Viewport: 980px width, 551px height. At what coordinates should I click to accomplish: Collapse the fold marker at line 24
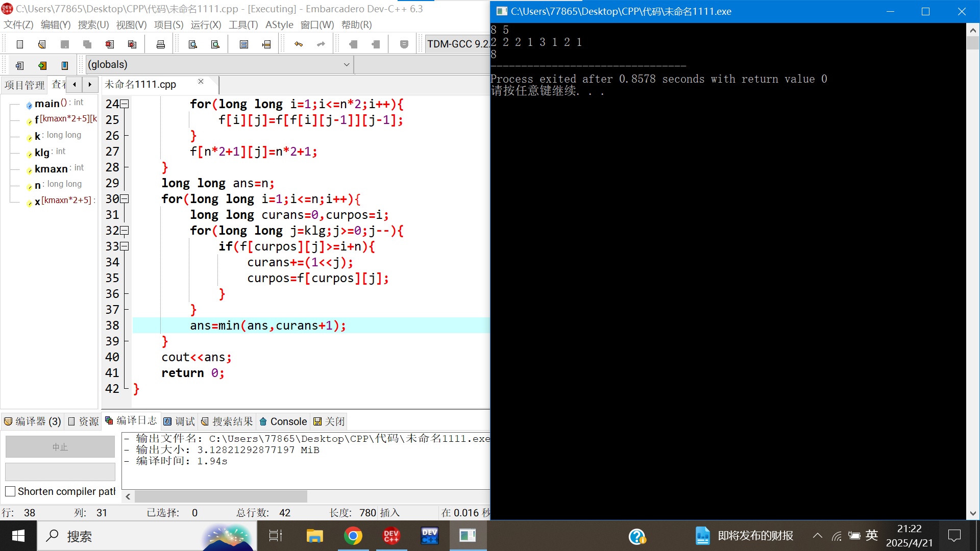click(125, 104)
